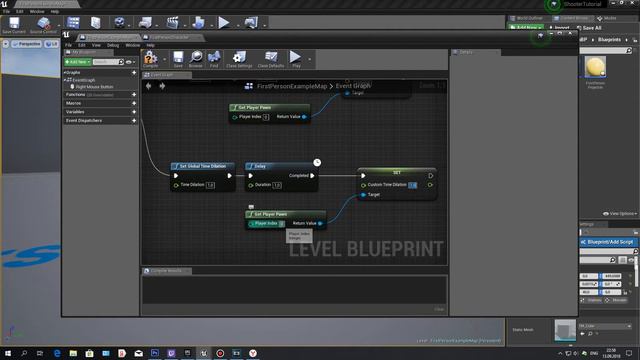The height and width of the screenshot is (360, 640).
Task: Open main Play options dropdown arrow
Action: [238, 25]
